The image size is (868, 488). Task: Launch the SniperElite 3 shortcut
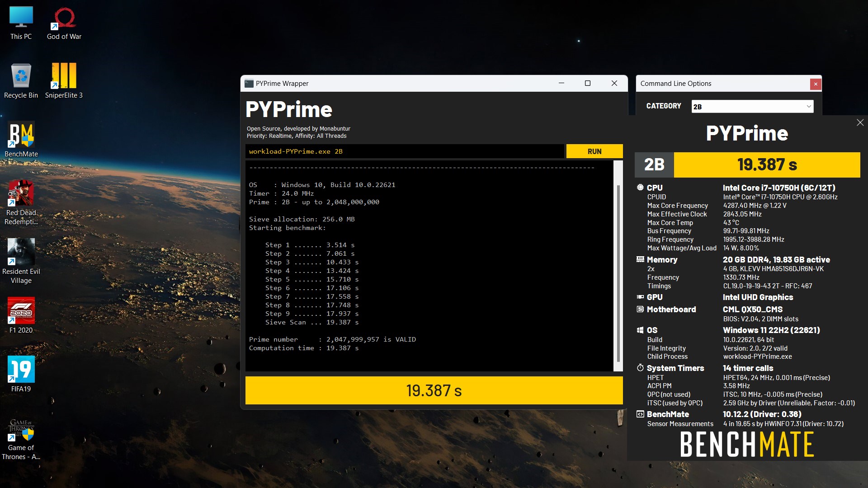point(64,81)
